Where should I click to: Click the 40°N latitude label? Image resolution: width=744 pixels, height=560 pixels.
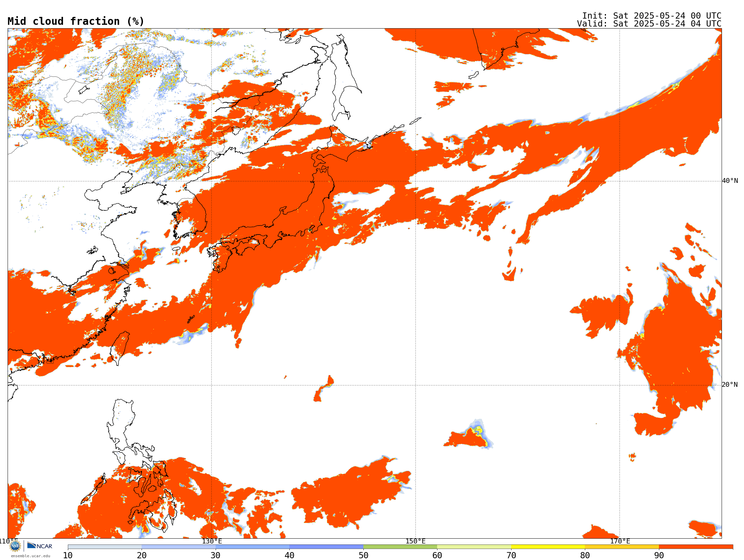(x=730, y=181)
